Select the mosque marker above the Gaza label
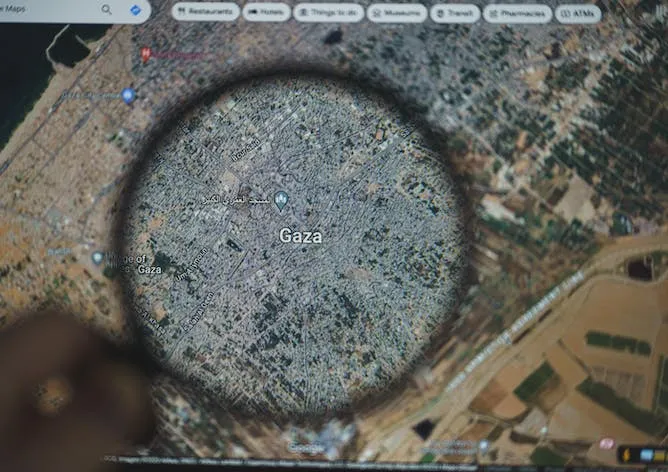Image resolution: width=668 pixels, height=472 pixels. coord(282,200)
